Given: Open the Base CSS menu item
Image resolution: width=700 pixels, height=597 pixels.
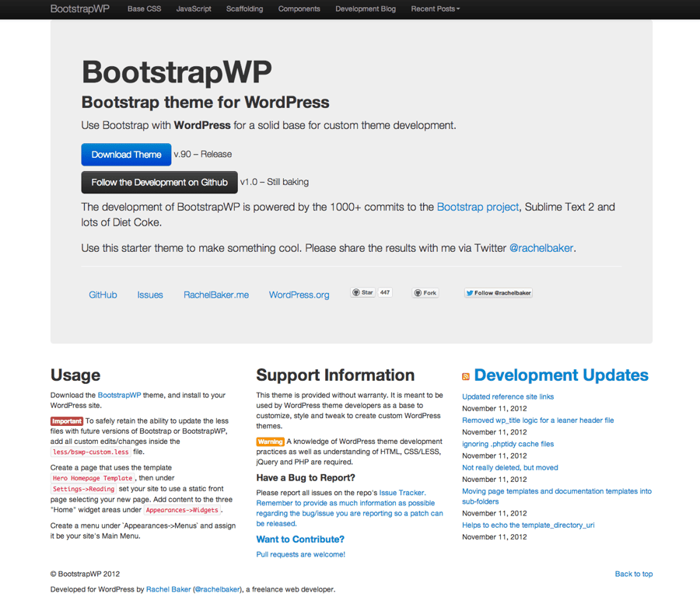Looking at the screenshot, I should click(144, 9).
